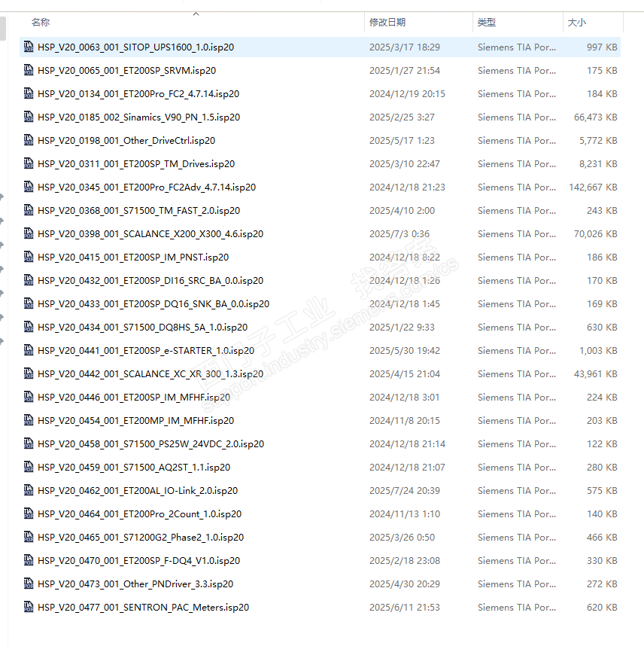This screenshot has height=646, width=644.
Task: Click the date 2025/5/30 19:42
Action: tap(404, 351)
